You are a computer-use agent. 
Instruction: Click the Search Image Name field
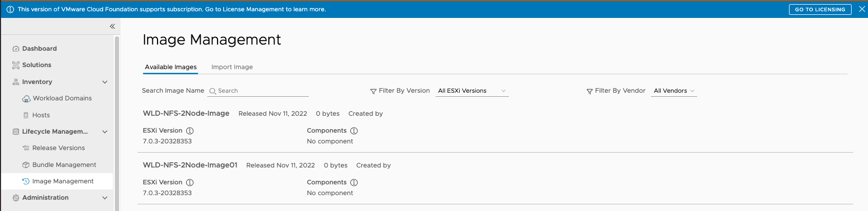point(258,91)
